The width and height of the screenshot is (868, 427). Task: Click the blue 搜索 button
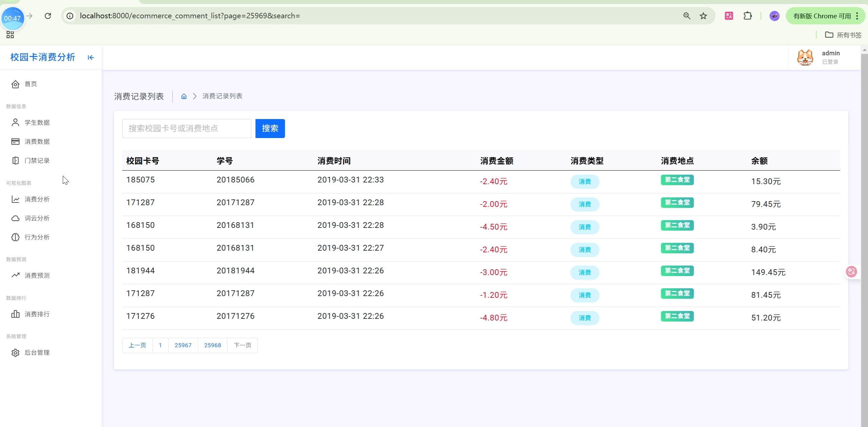(270, 129)
